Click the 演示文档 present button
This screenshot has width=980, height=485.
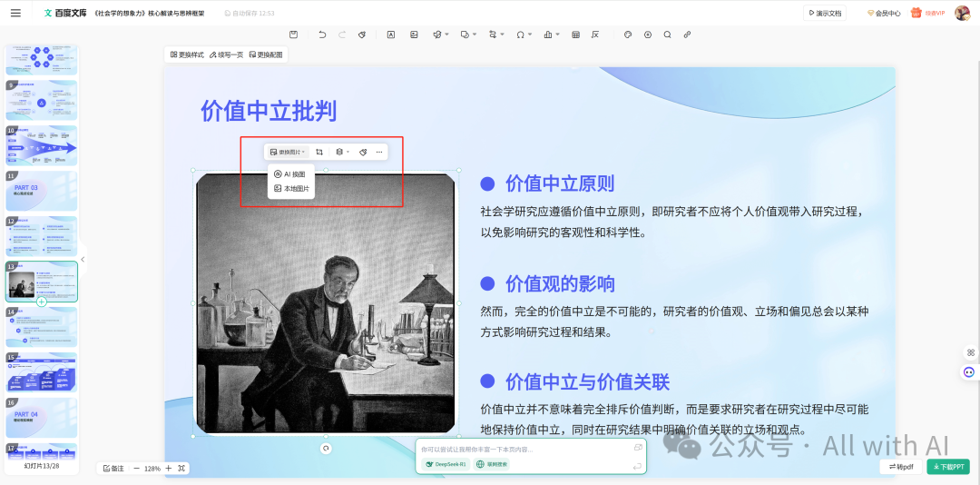tap(824, 13)
